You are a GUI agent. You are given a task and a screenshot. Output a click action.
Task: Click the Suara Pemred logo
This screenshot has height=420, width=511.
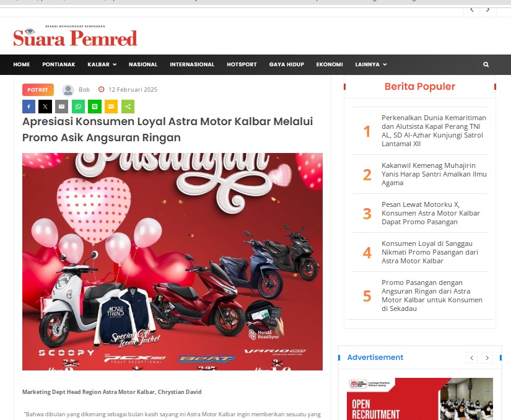coord(76,37)
